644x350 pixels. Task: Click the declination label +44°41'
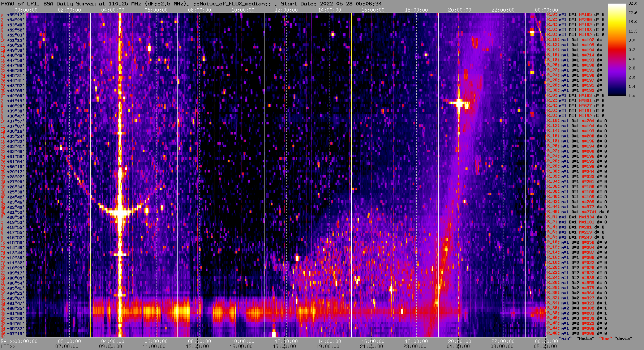click(15, 80)
